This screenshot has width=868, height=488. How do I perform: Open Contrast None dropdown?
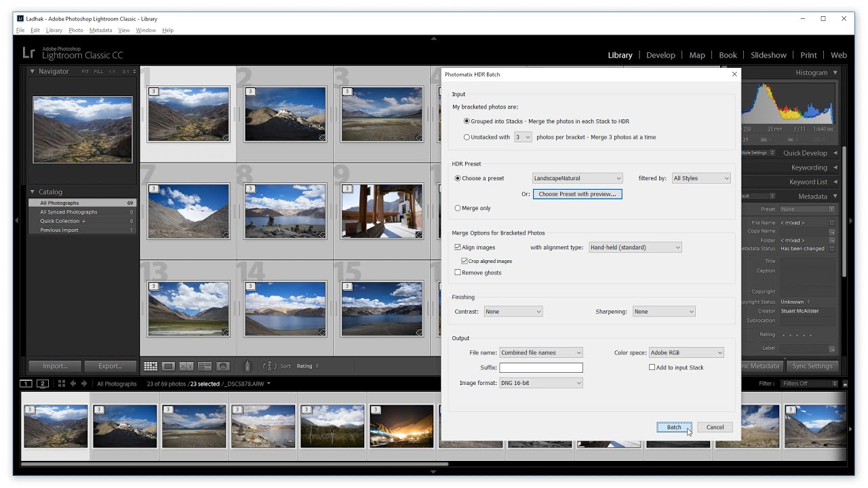(x=513, y=312)
